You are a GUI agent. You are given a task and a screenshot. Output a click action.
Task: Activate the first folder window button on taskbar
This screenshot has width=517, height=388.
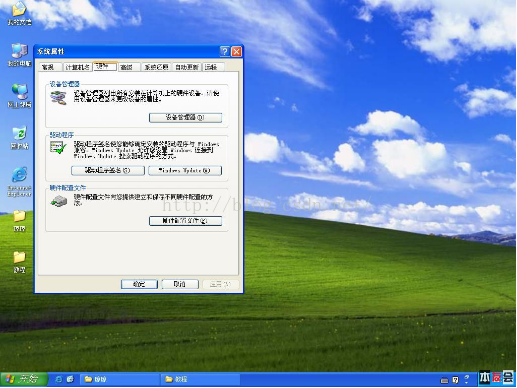[120, 379]
